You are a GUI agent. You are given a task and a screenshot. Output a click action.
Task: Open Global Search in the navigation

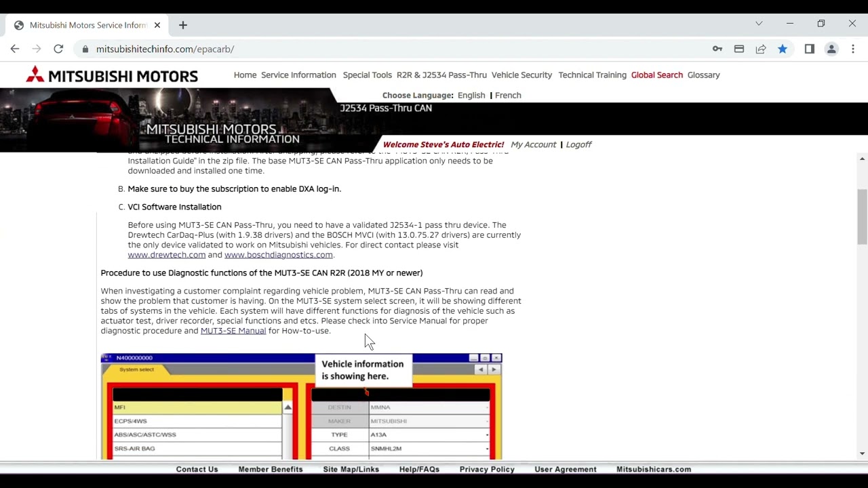click(656, 75)
